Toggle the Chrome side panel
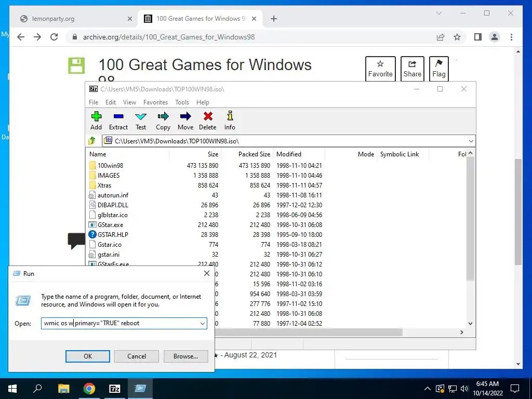Screen dimensions: 532x399 coord(478,37)
